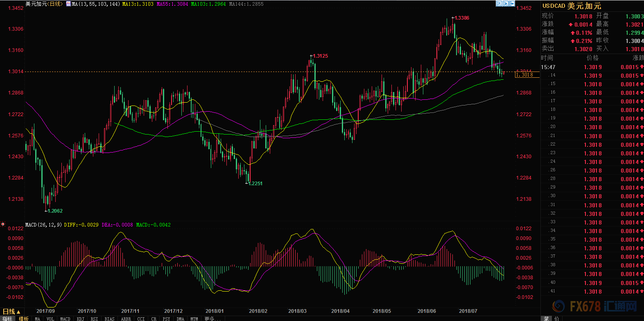Select the BIAS indicator tab

109,319
